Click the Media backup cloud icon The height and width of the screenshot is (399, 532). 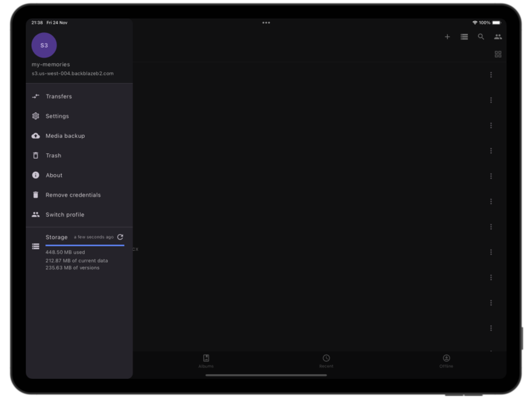click(36, 136)
